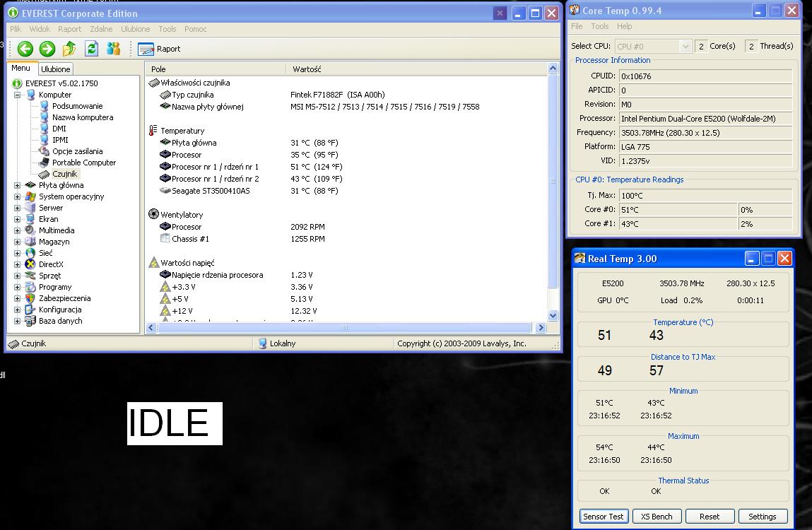Expand the Multimedia tree node
Viewport: 812px width, 530px height.
click(x=17, y=230)
